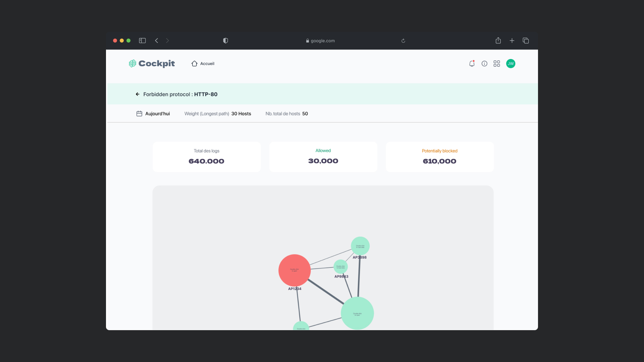Click the notification bell icon
This screenshot has width=644, height=362.
click(472, 64)
